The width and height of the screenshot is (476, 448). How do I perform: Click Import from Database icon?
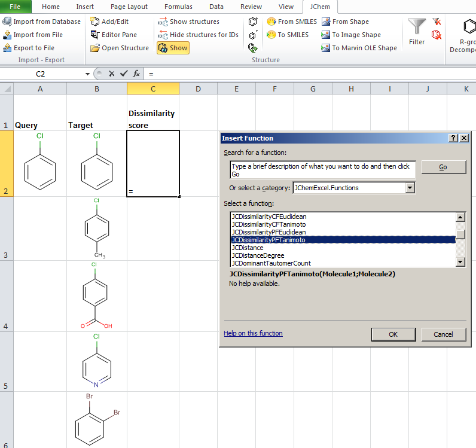click(x=7, y=22)
